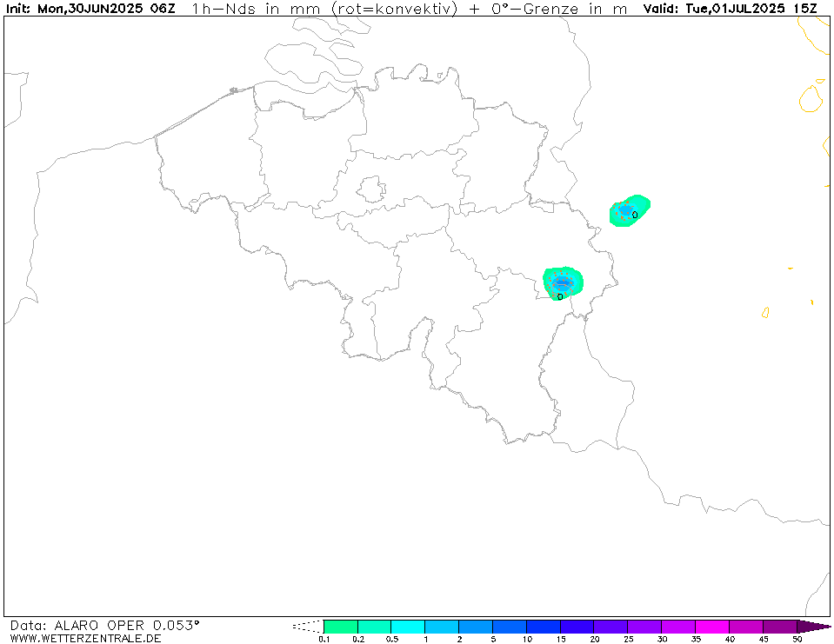Click the precipitation cell over western Germany
834x644 pixels.
pos(630,211)
